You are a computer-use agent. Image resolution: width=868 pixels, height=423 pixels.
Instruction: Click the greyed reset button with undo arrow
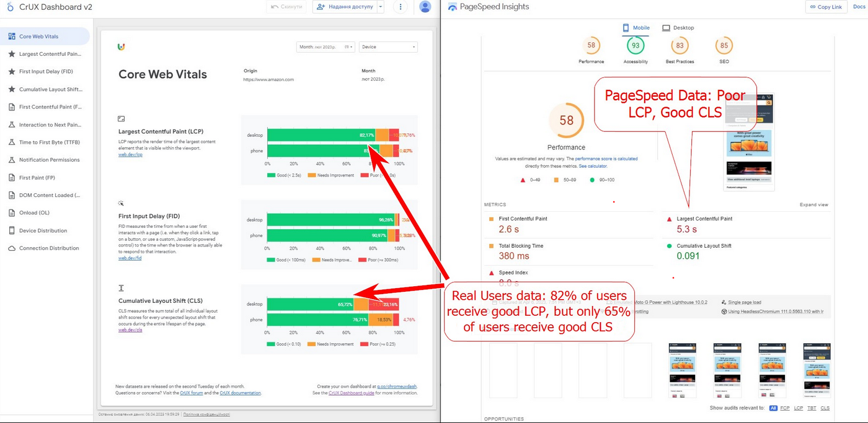click(286, 7)
